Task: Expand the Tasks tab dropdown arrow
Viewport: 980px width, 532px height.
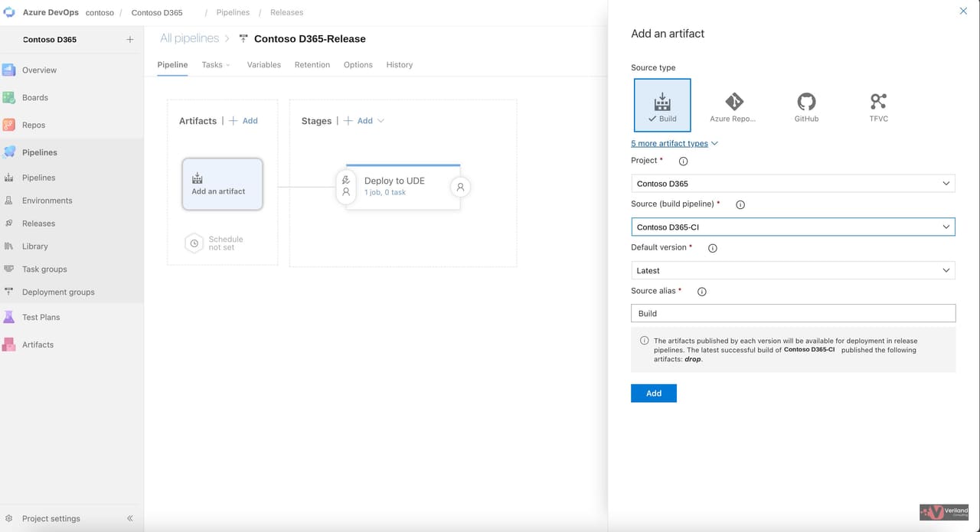Action: pyautogui.click(x=228, y=65)
